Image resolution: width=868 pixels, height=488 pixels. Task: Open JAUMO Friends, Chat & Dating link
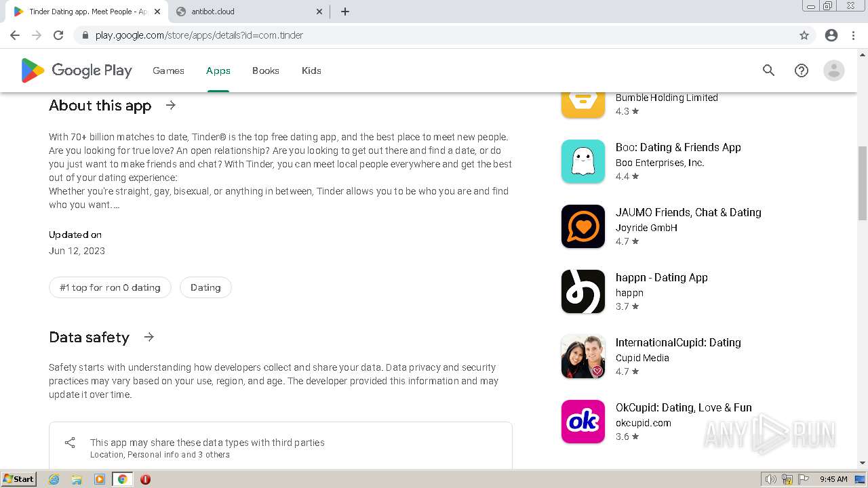[688, 212]
